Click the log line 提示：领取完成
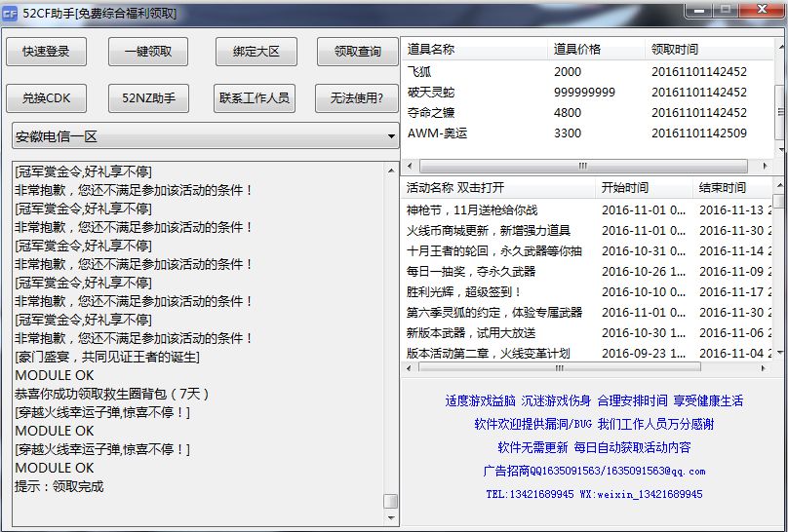The image size is (788, 532). coord(59,486)
